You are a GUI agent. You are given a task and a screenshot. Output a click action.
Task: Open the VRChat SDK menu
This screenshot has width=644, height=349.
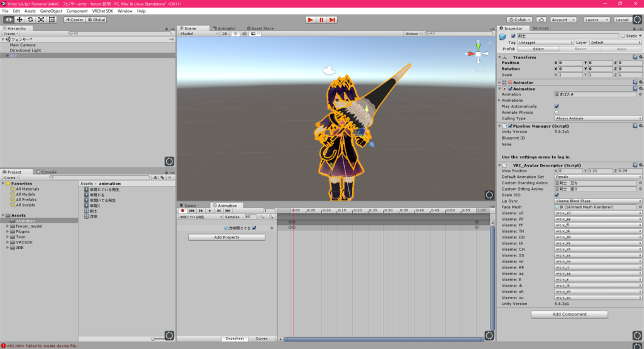pos(103,11)
